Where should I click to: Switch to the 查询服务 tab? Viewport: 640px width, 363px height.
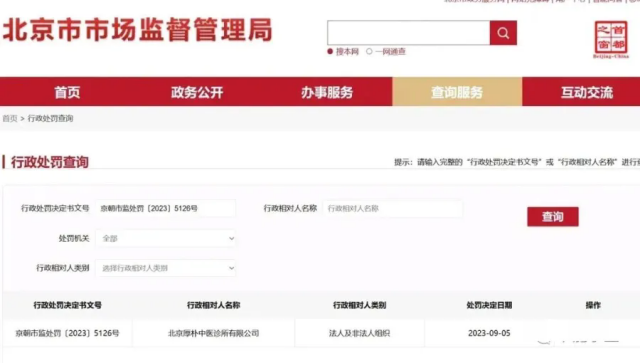(457, 92)
